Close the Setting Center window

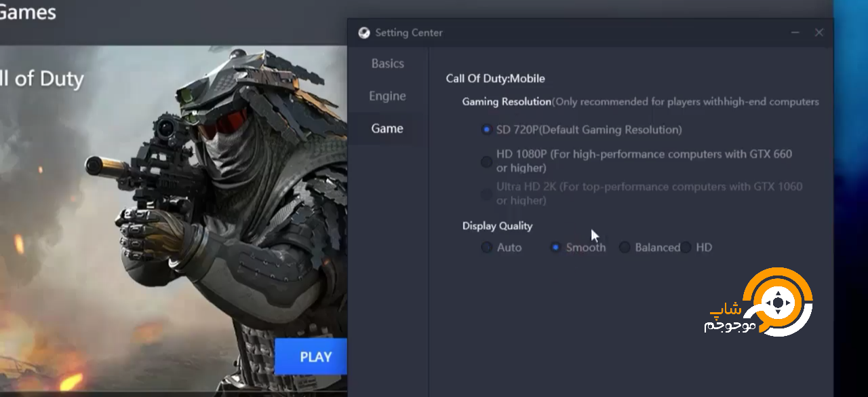[x=819, y=33]
